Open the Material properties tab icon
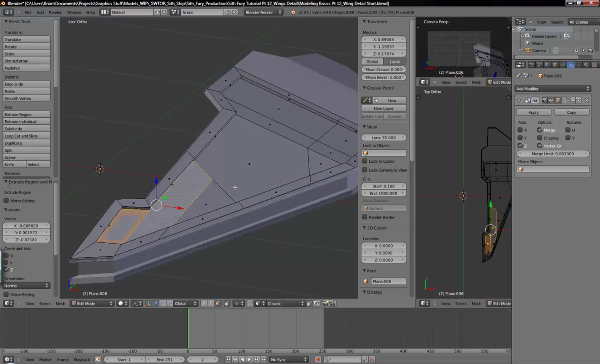The height and width of the screenshot is (364, 600). 586,65
